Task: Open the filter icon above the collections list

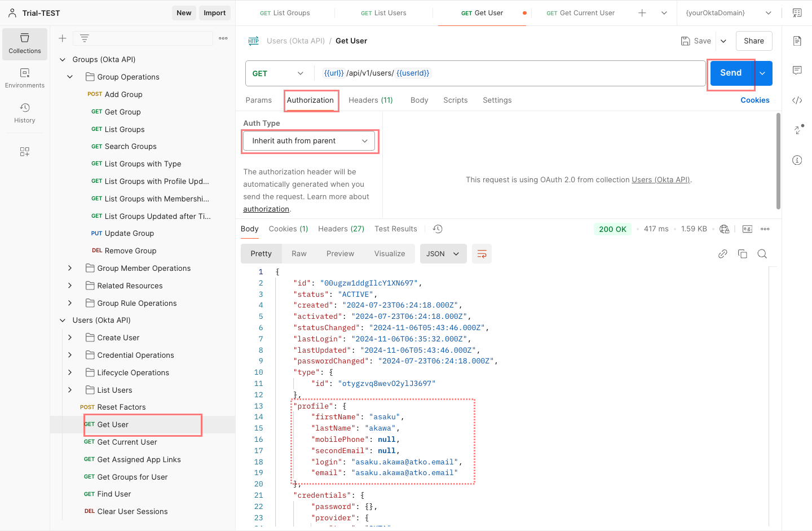Action: point(83,38)
